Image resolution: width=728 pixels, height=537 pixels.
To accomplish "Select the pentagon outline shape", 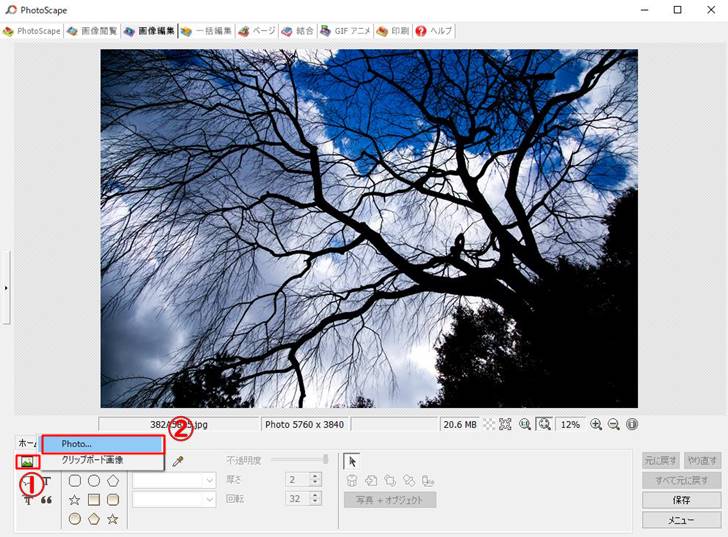I will 113,481.
